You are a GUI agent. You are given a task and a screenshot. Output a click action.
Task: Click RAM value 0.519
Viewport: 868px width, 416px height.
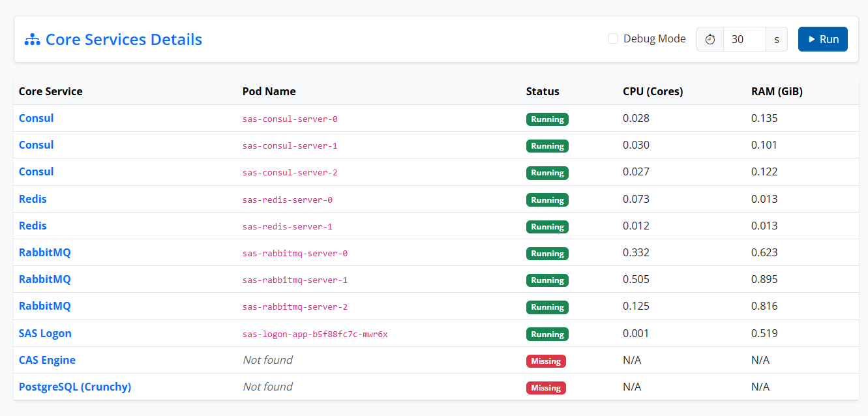(x=764, y=333)
